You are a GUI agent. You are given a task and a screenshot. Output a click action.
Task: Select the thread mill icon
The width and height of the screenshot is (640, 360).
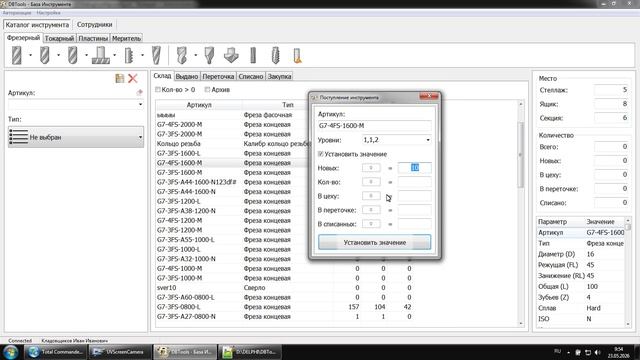click(129, 55)
